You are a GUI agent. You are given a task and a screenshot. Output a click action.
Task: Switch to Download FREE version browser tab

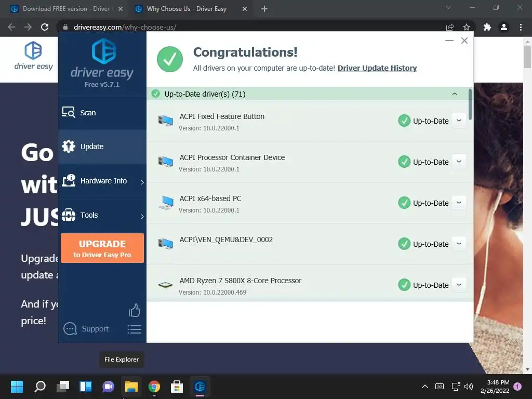[x=65, y=9]
